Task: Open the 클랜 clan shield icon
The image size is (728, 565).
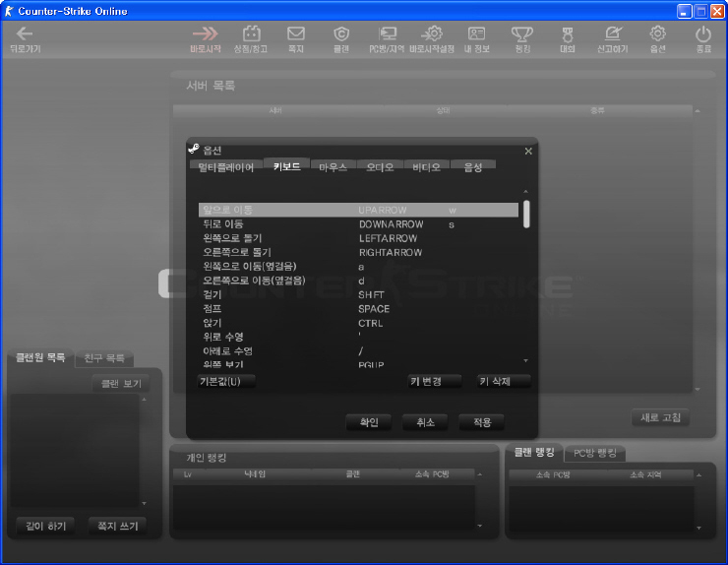Action: (341, 33)
